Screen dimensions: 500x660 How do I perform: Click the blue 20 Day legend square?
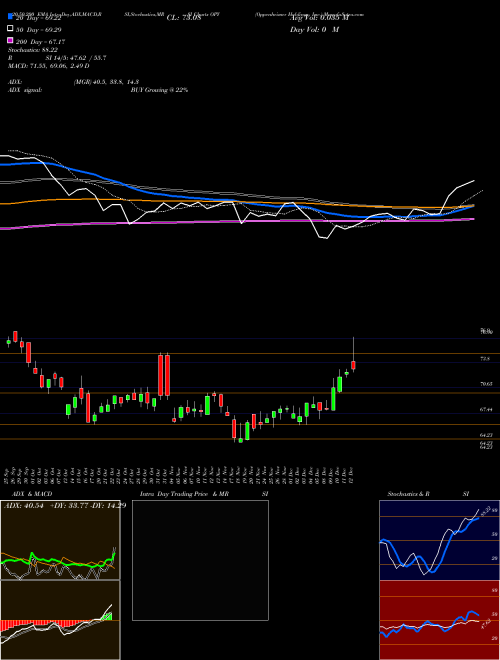pyautogui.click(x=10, y=16)
